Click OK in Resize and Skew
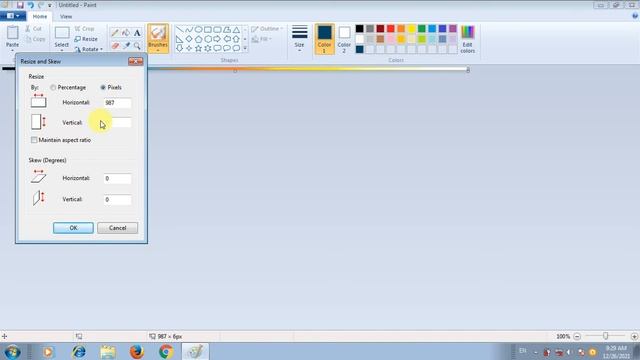 (x=73, y=228)
